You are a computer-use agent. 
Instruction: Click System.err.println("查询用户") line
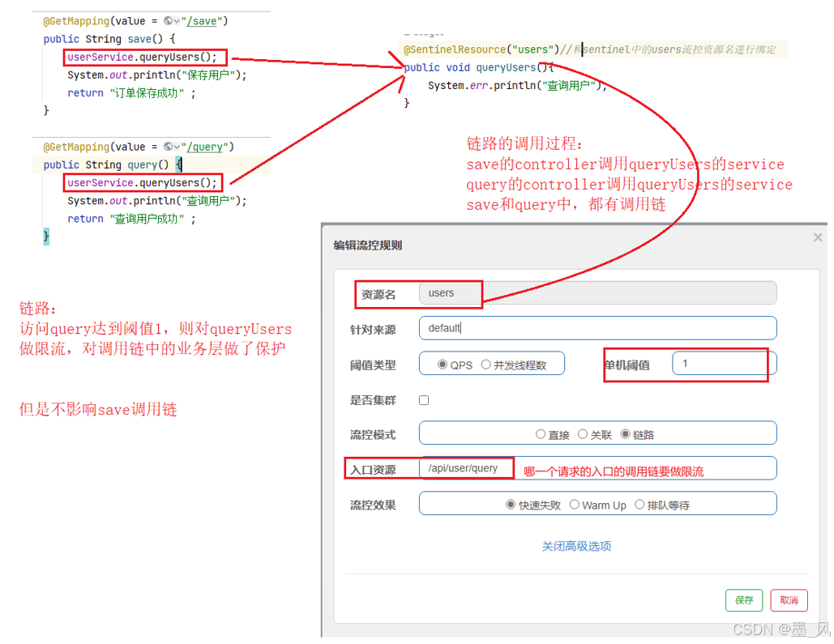coord(517,86)
